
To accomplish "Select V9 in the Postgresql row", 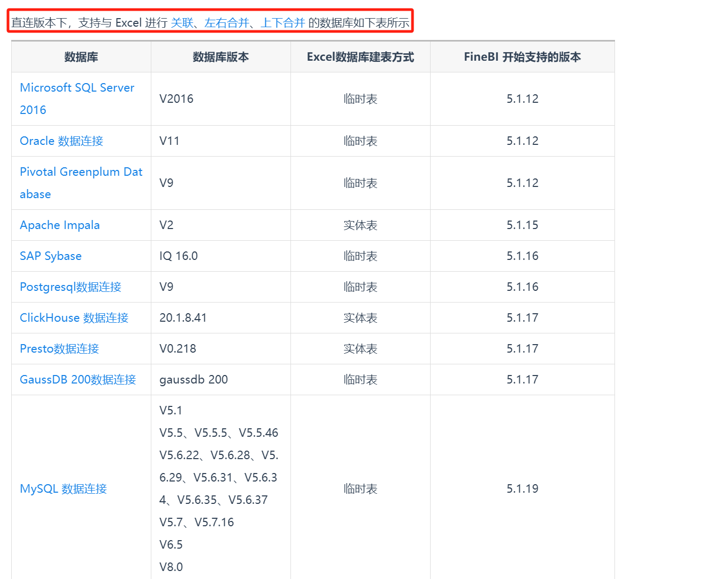I will click(x=166, y=287).
